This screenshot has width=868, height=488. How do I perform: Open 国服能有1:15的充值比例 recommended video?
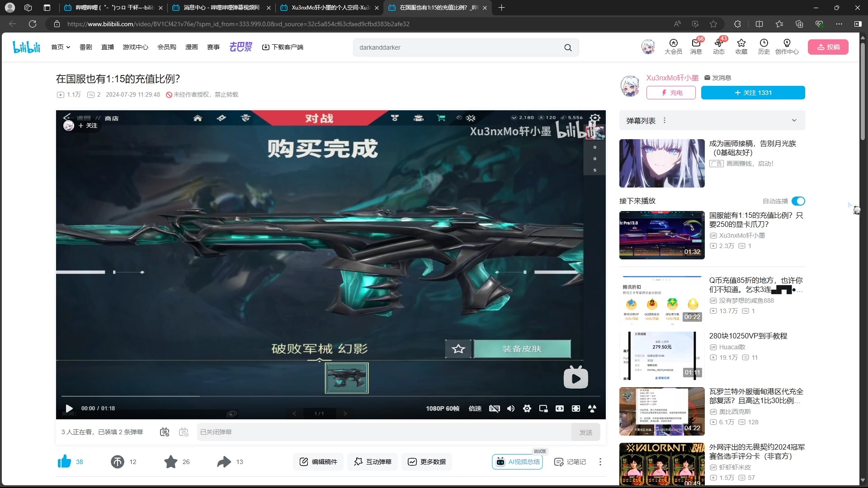[x=662, y=235]
